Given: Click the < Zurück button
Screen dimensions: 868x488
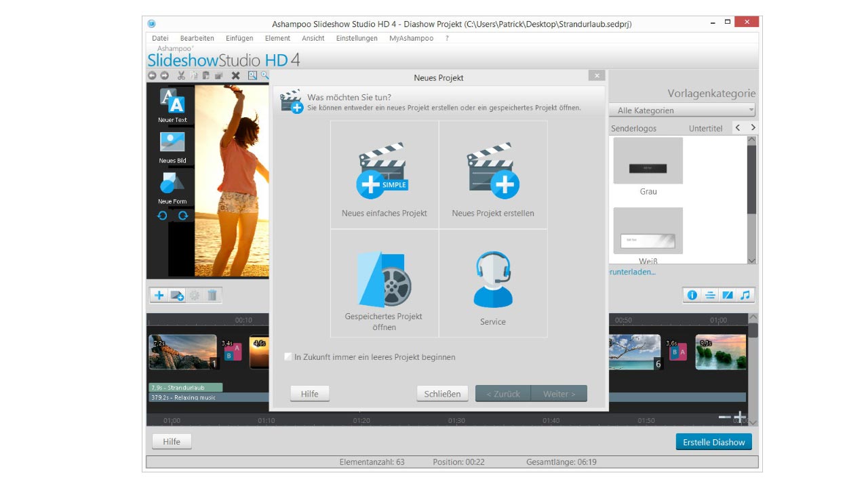Looking at the screenshot, I should (x=503, y=394).
